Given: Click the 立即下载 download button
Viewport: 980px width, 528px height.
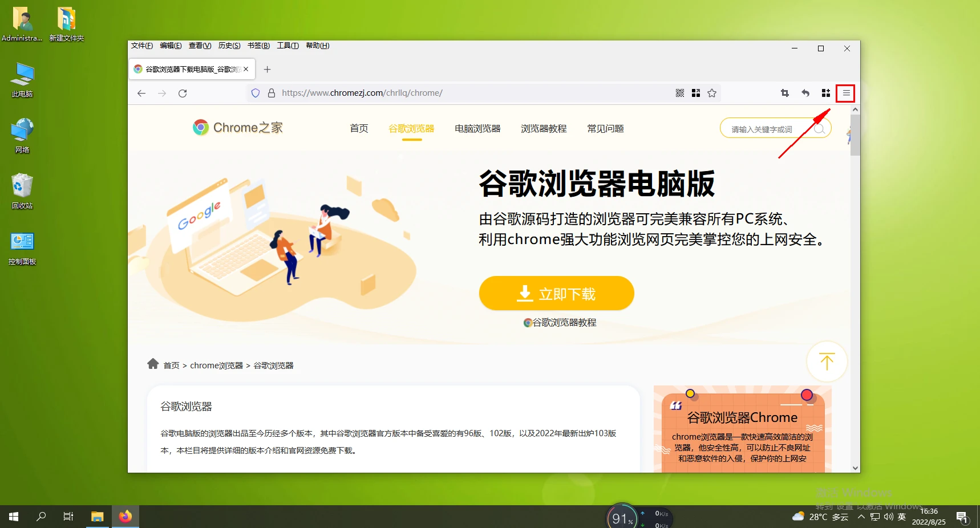Looking at the screenshot, I should 557,293.
